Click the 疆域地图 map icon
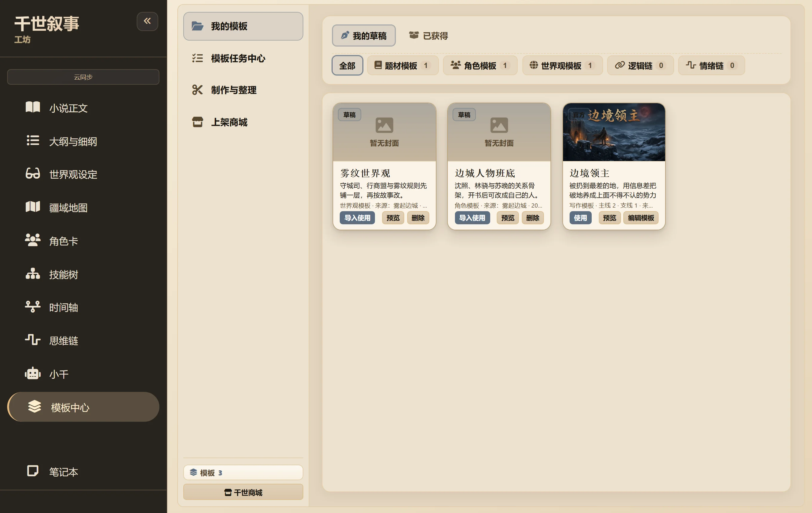 click(x=33, y=207)
